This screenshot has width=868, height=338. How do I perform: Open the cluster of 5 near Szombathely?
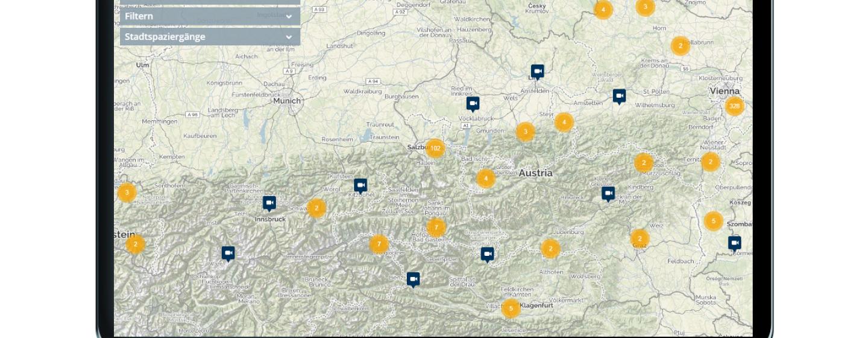[714, 221]
